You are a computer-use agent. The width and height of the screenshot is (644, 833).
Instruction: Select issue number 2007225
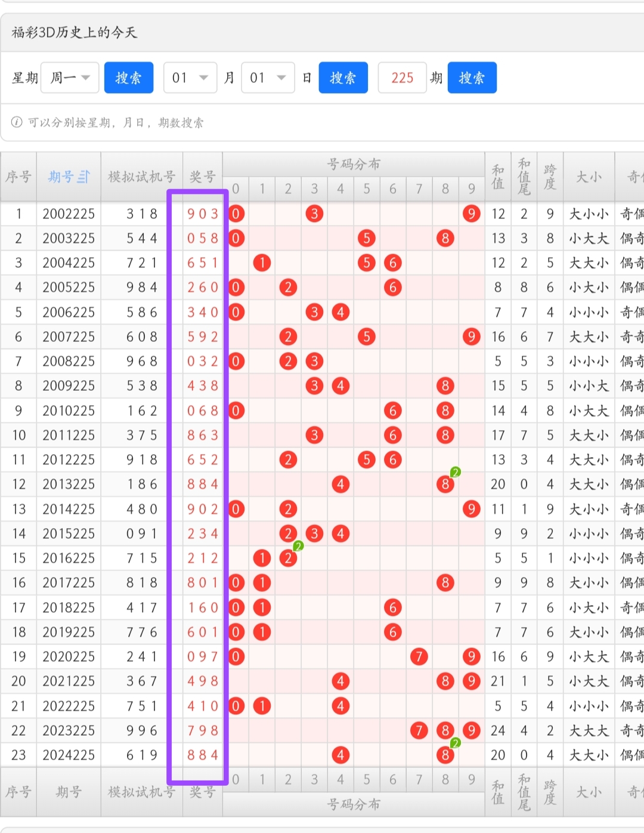[x=69, y=337]
